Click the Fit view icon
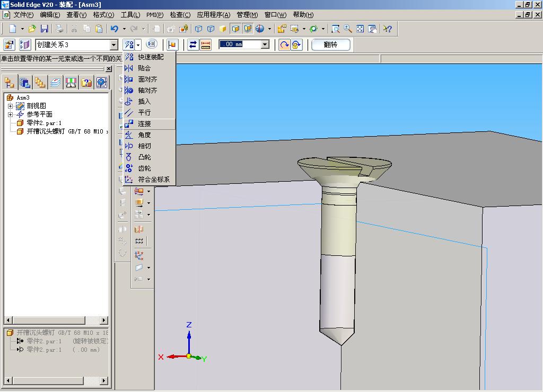 [360, 29]
